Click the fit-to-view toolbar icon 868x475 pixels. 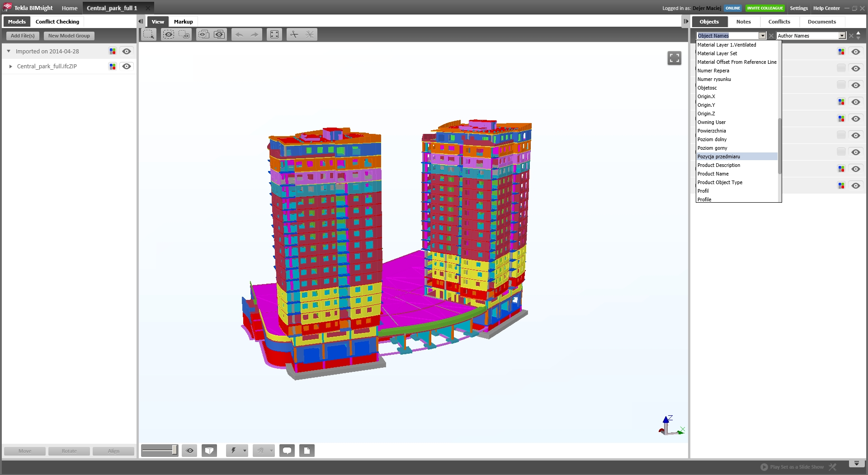tap(274, 34)
